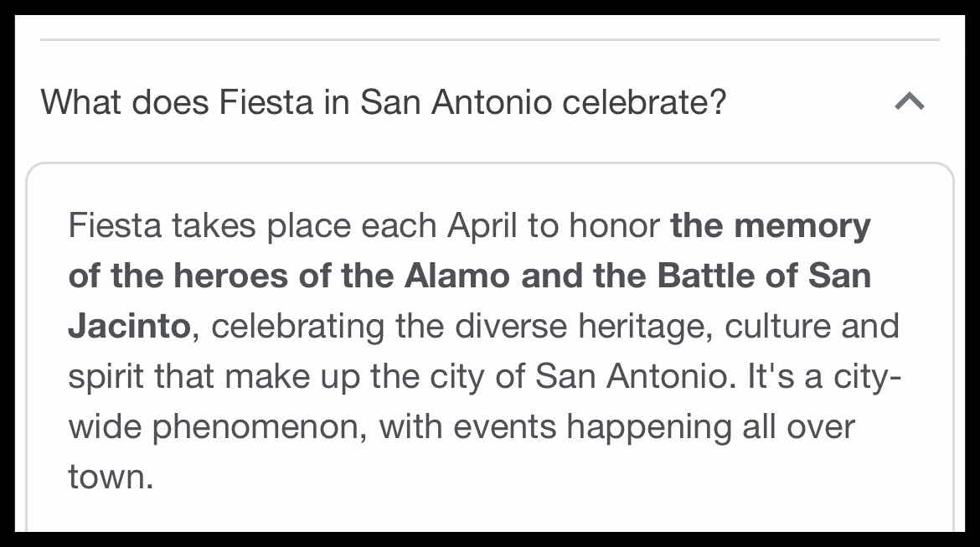Click the final word 'town.'

point(111,477)
